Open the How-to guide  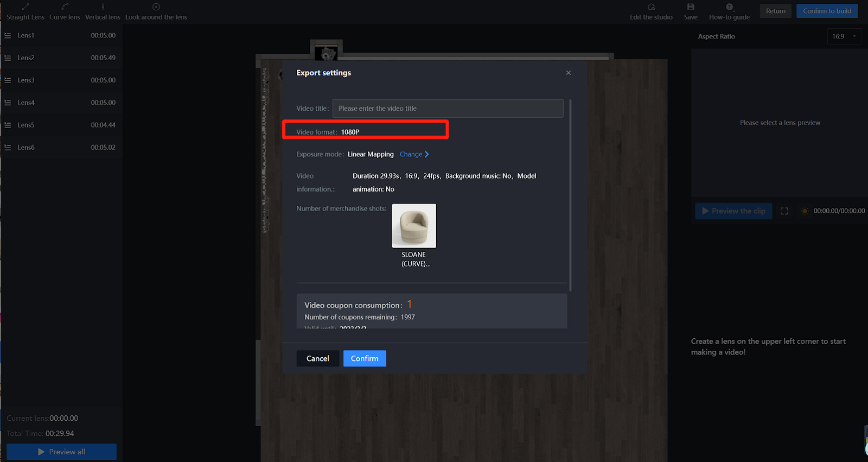point(729,11)
